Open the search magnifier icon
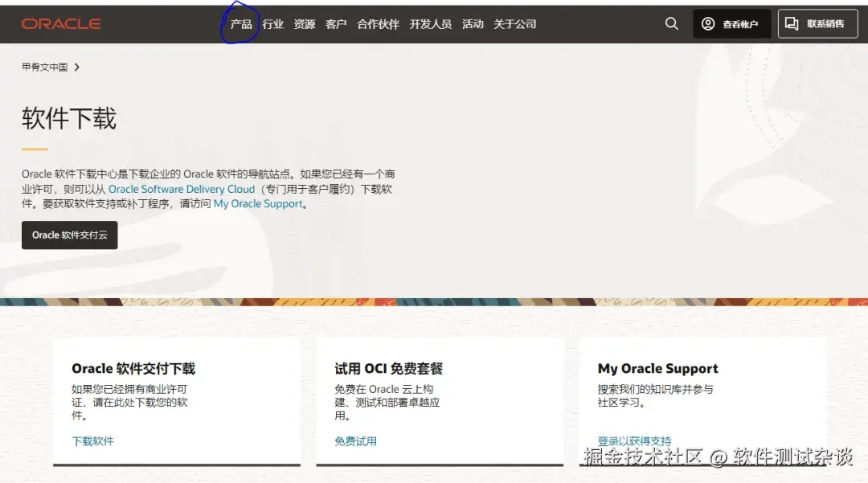868x483 pixels. [672, 23]
